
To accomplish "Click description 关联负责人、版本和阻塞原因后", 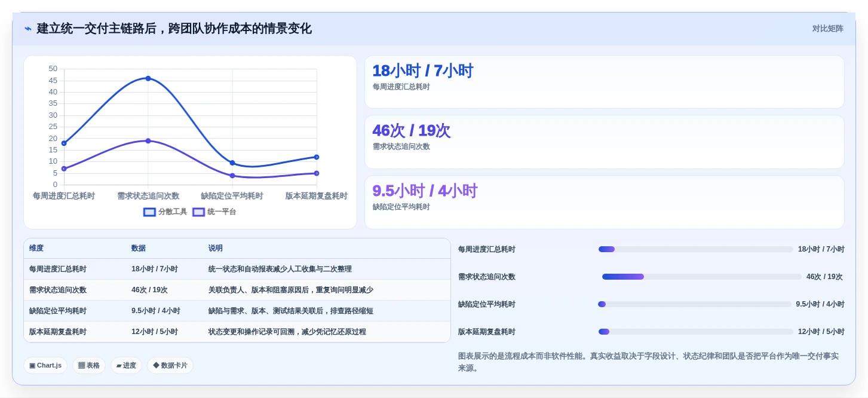I will 259,290.
